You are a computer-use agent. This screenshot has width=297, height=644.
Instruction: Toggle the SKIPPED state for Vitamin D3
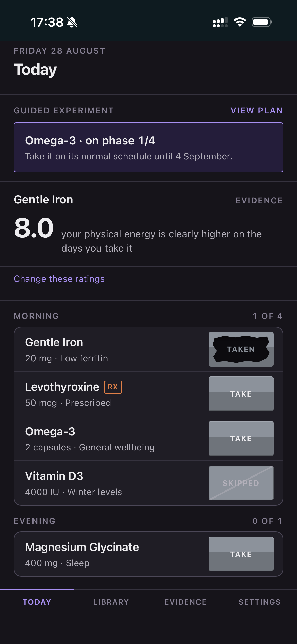[x=241, y=483]
